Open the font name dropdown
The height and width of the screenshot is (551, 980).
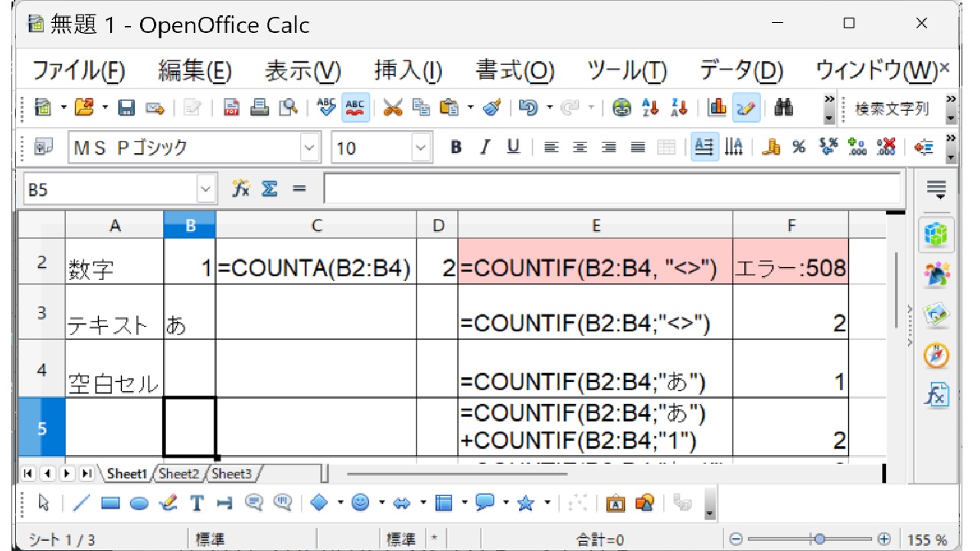click(309, 147)
